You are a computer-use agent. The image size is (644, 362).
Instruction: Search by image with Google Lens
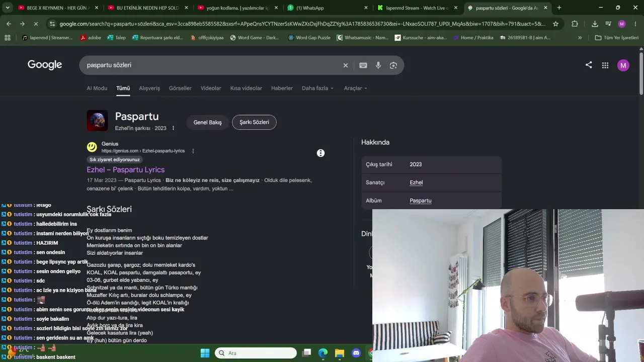coord(393,65)
